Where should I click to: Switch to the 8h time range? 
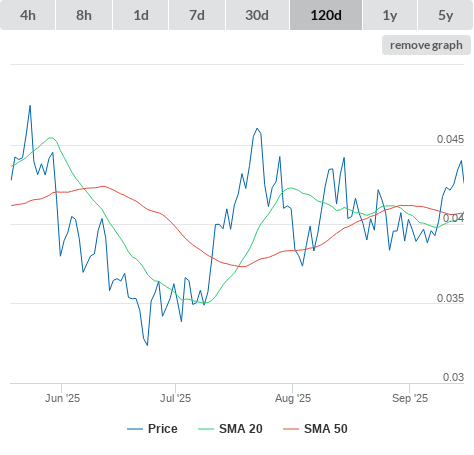tap(84, 15)
